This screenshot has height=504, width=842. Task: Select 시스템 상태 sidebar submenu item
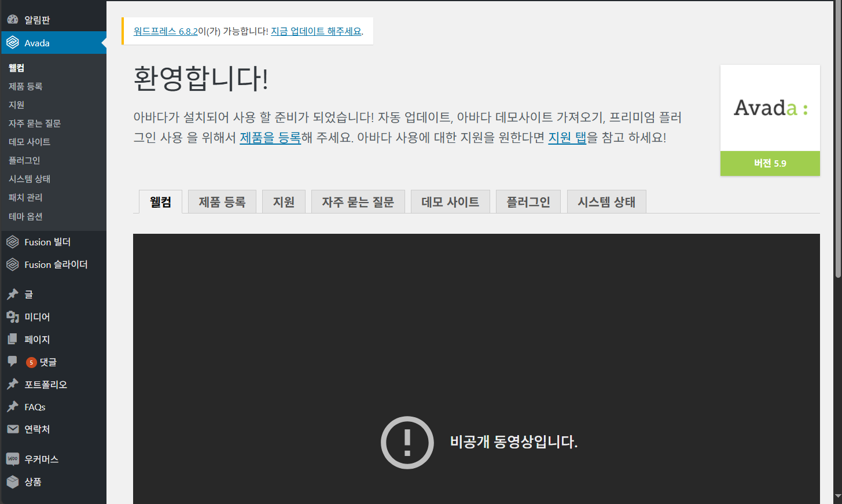click(x=30, y=179)
